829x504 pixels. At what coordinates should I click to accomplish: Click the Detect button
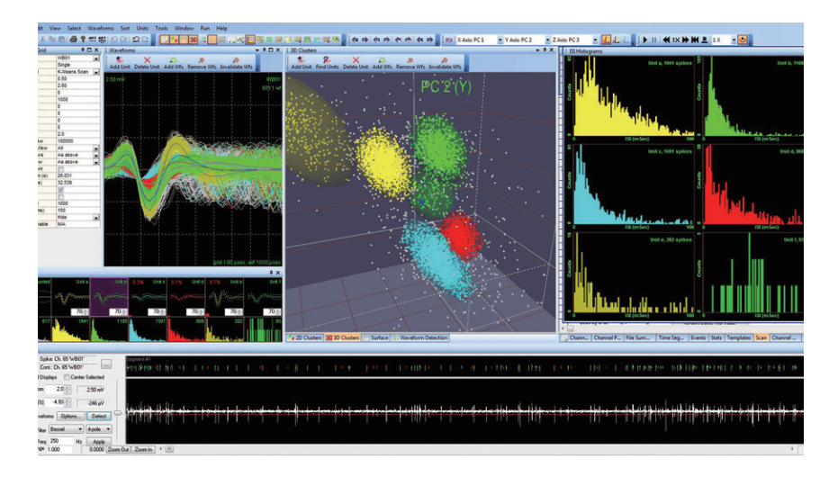click(x=99, y=416)
